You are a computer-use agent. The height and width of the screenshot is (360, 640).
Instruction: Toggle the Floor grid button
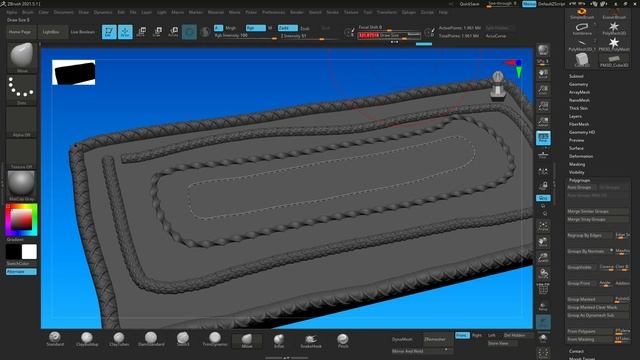pyautogui.click(x=543, y=154)
